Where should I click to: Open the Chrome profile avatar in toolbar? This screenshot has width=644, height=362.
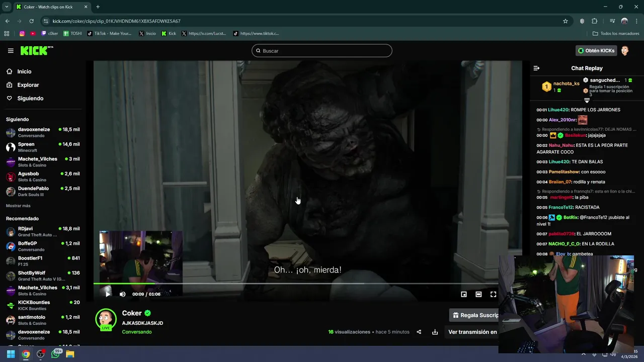point(624,21)
